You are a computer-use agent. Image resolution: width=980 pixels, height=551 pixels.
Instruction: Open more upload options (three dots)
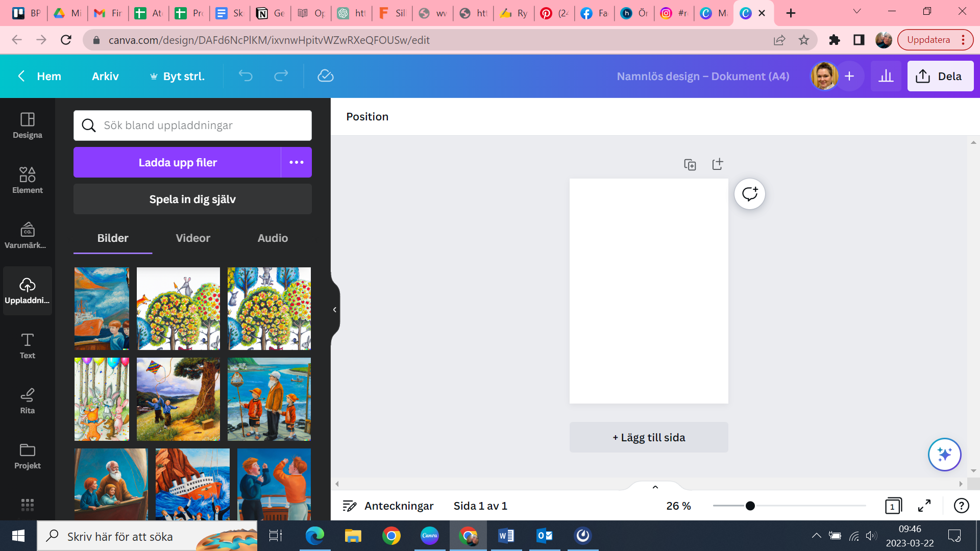(297, 162)
